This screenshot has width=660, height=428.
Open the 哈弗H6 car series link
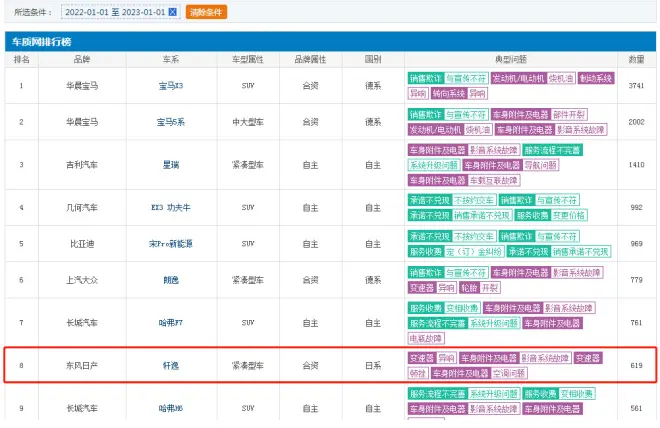(x=171, y=408)
